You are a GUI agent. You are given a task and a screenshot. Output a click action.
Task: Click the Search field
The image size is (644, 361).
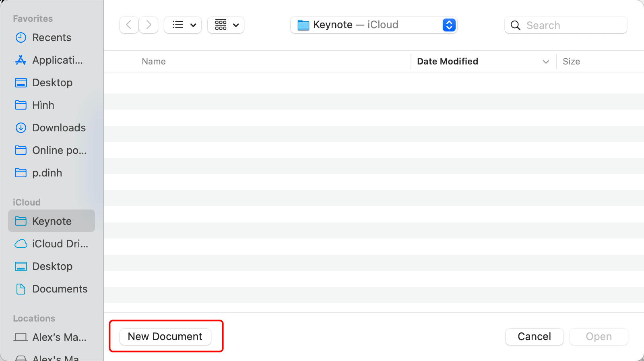[566, 25]
